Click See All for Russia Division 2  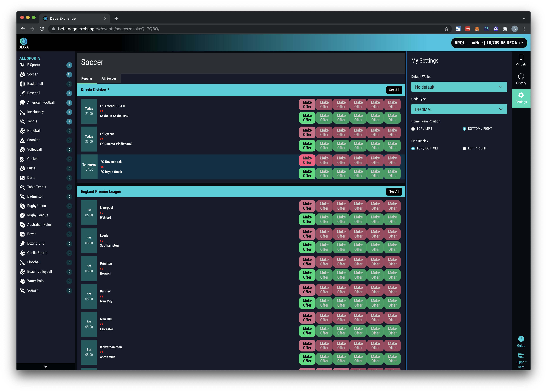point(394,90)
